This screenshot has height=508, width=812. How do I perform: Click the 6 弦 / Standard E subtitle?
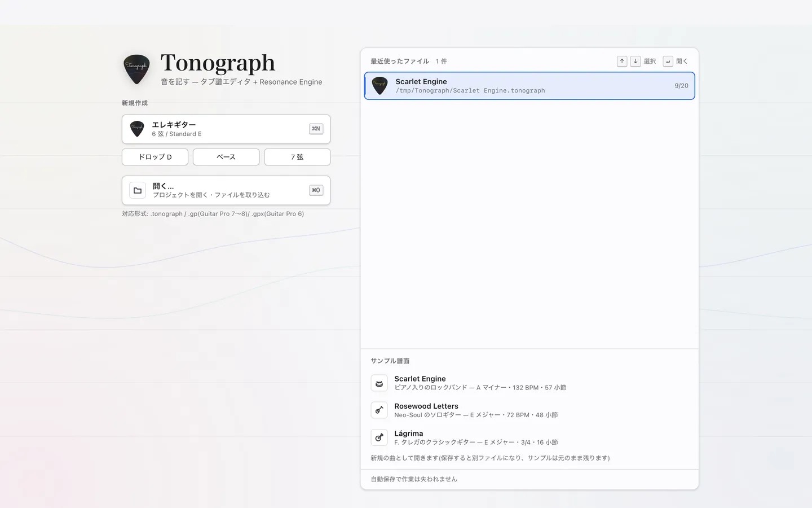click(x=176, y=134)
